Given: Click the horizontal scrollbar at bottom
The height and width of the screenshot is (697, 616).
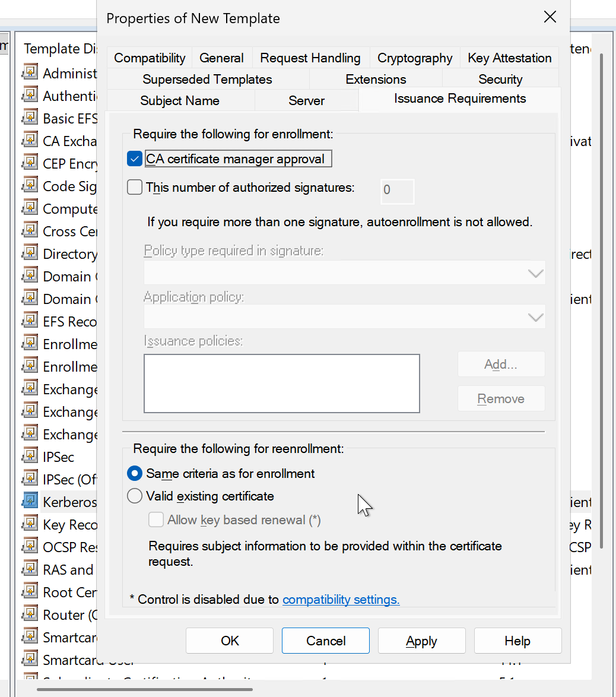Looking at the screenshot, I should click(144, 689).
